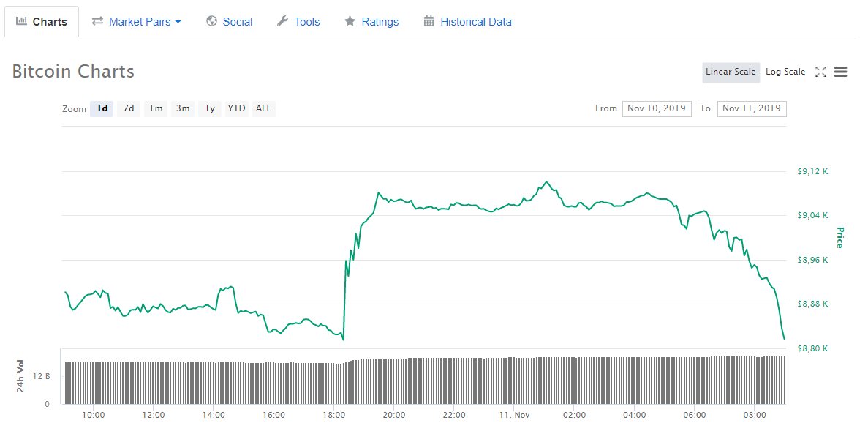Click the Tools wrench icon
The width and height of the screenshot is (868, 423).
click(282, 21)
